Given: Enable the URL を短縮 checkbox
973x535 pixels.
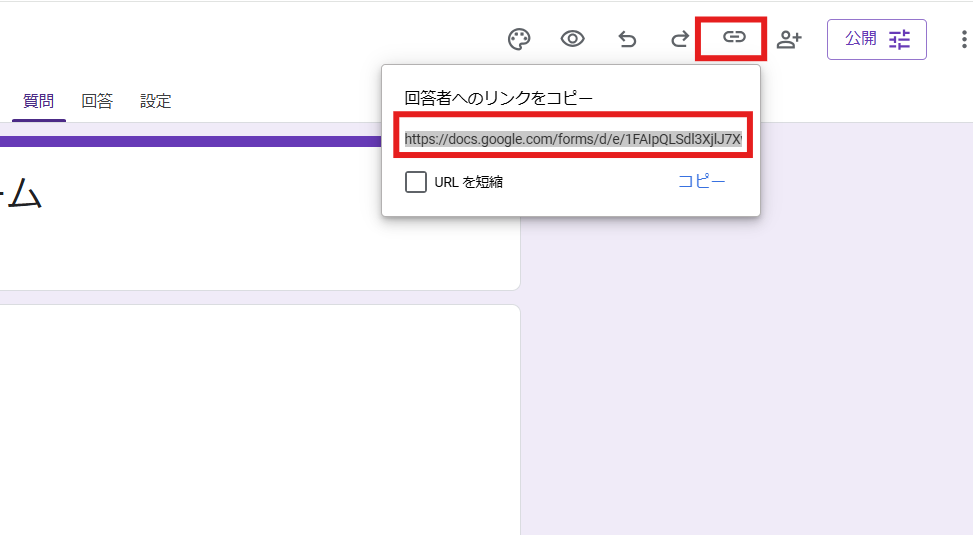Looking at the screenshot, I should coord(416,182).
